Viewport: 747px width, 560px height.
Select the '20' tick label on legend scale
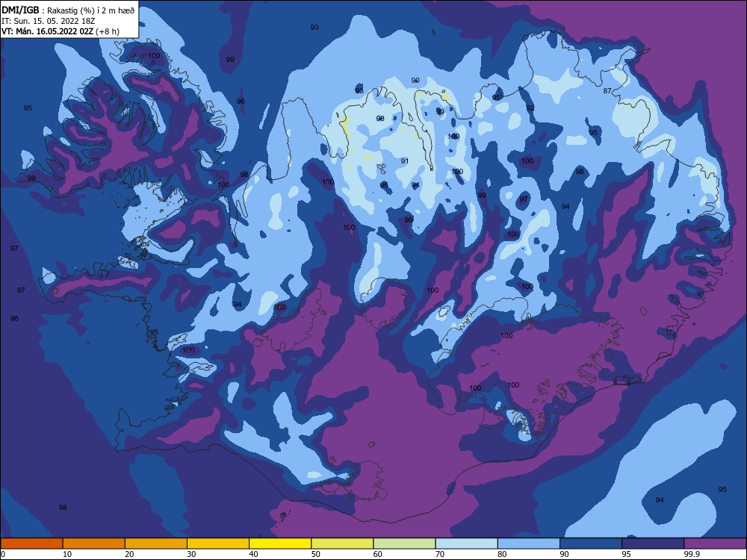(129, 554)
